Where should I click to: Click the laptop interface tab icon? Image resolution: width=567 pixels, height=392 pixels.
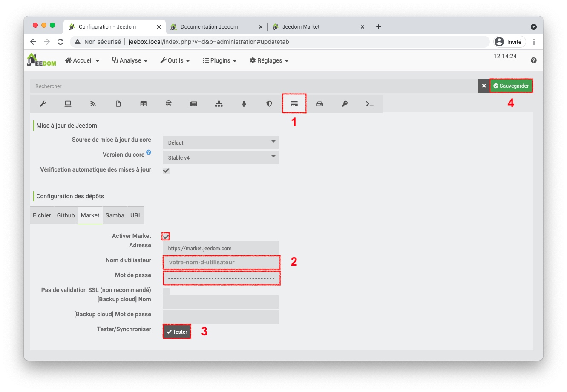point(68,104)
